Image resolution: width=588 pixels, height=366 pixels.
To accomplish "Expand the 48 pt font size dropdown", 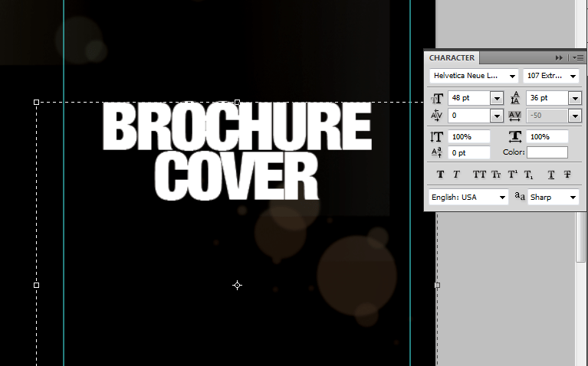I will pos(496,98).
